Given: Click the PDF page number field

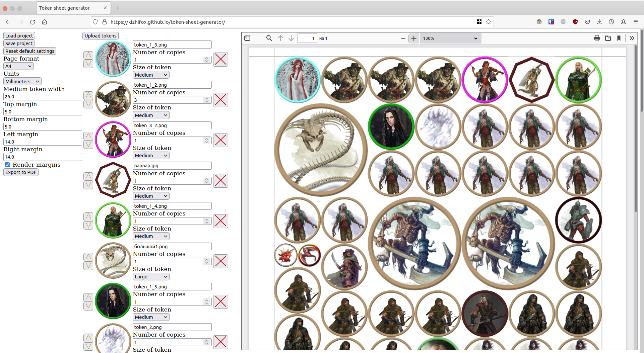Looking at the screenshot, I should [307, 38].
